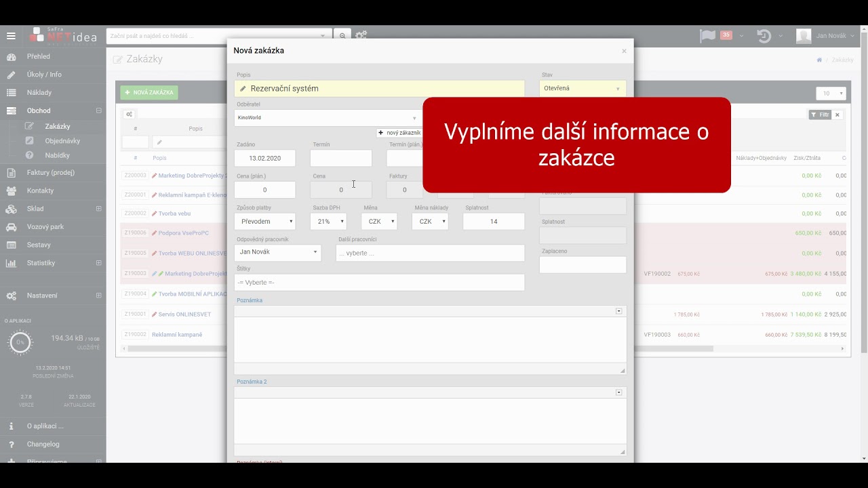The width and height of the screenshot is (868, 488).
Task: Toggle the hamburger sidebar menu
Action: tap(11, 36)
